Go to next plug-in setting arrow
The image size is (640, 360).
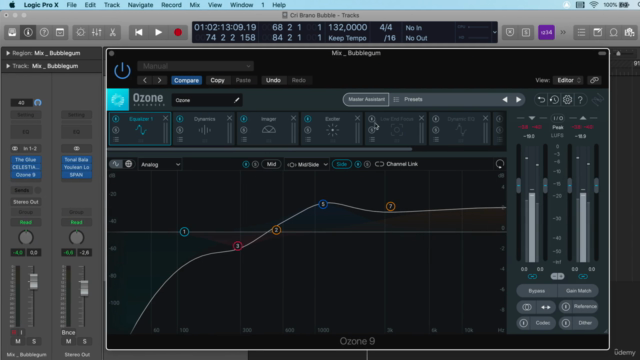(x=160, y=80)
